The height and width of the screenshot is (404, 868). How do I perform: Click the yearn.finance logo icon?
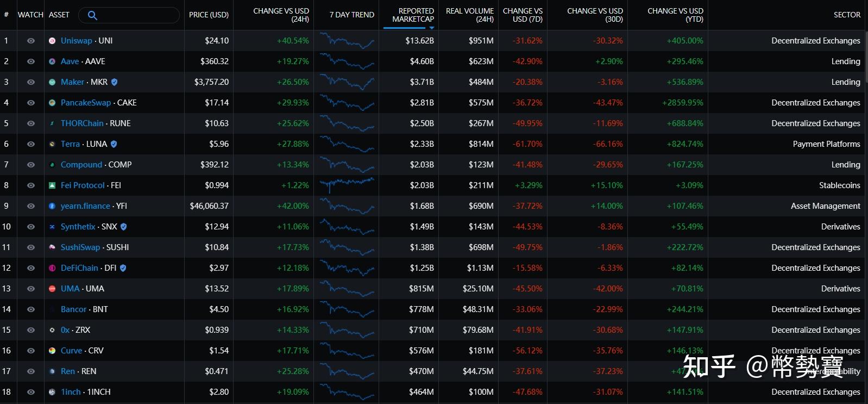click(52, 206)
